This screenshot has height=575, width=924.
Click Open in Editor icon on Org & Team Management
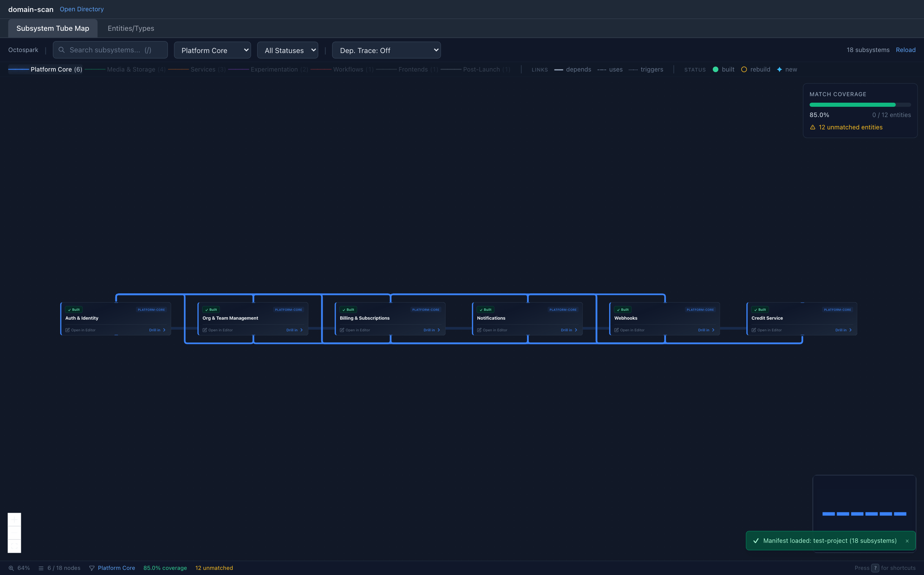pos(205,330)
